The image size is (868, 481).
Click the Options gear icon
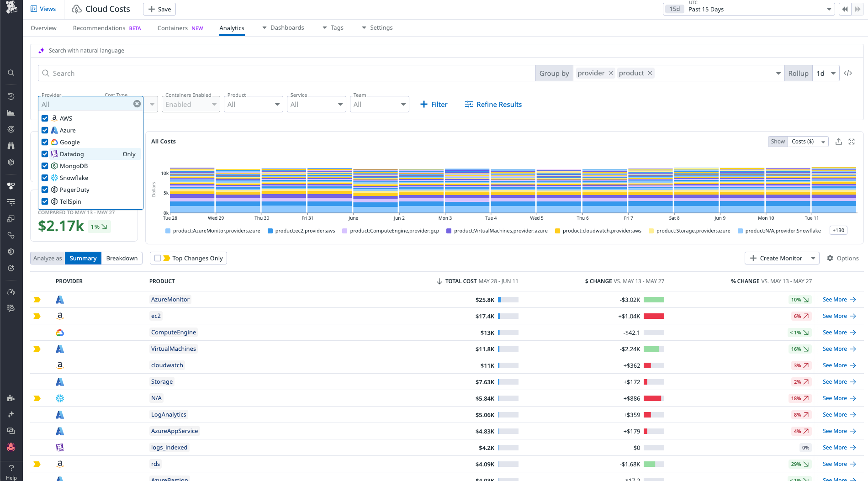coord(830,258)
